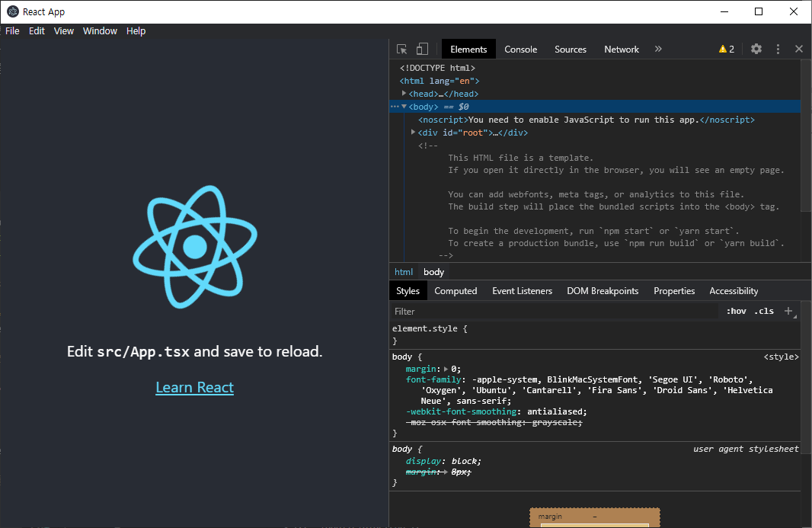Click the styles Filter input field

pos(554,312)
